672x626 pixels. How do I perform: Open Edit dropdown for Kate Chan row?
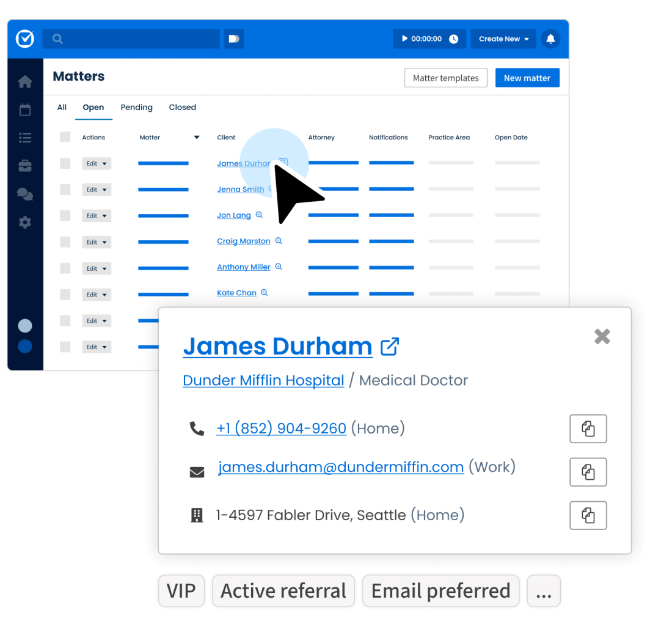coord(97,295)
